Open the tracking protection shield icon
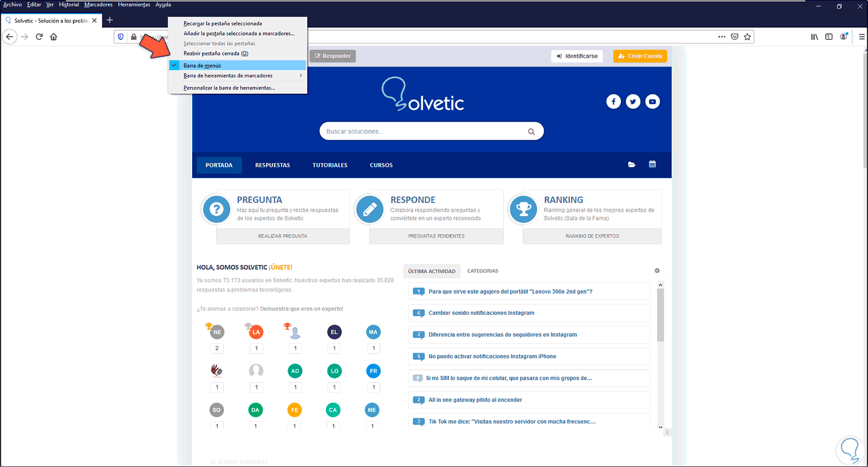This screenshot has height=467, width=868. 121,36
